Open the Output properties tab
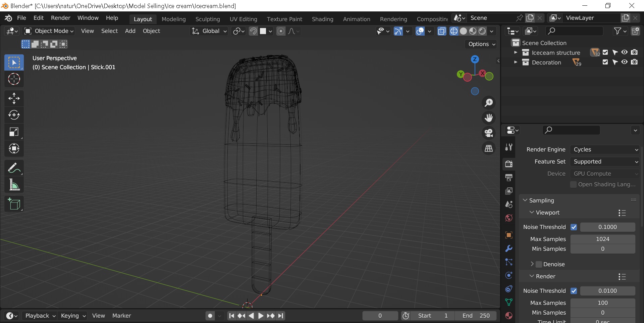 [509, 177]
